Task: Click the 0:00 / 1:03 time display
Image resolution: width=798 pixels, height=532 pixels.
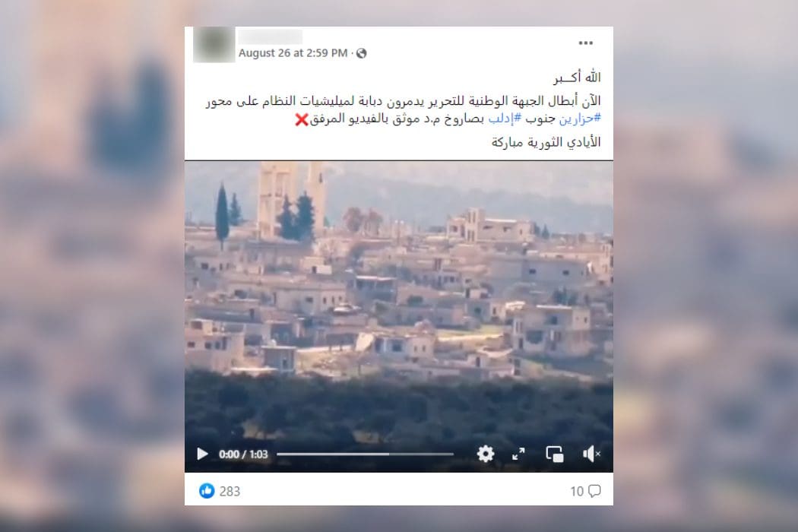Action: [243, 454]
